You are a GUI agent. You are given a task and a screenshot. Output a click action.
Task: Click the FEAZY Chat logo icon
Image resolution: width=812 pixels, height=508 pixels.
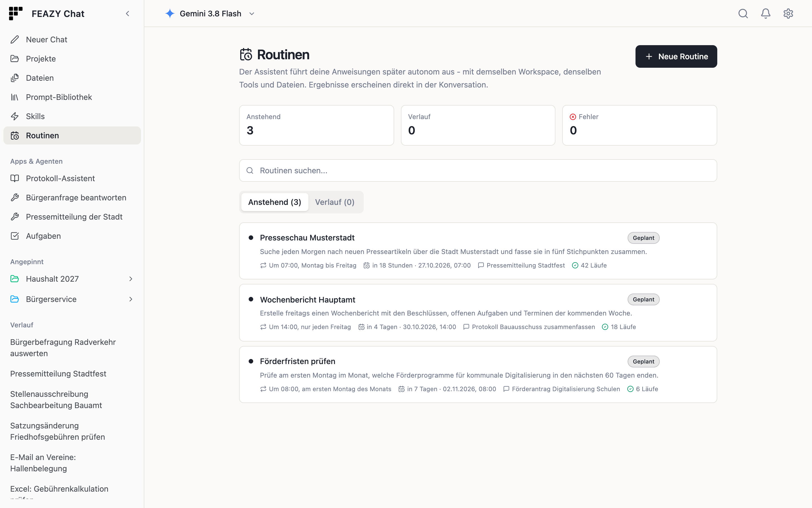16,14
